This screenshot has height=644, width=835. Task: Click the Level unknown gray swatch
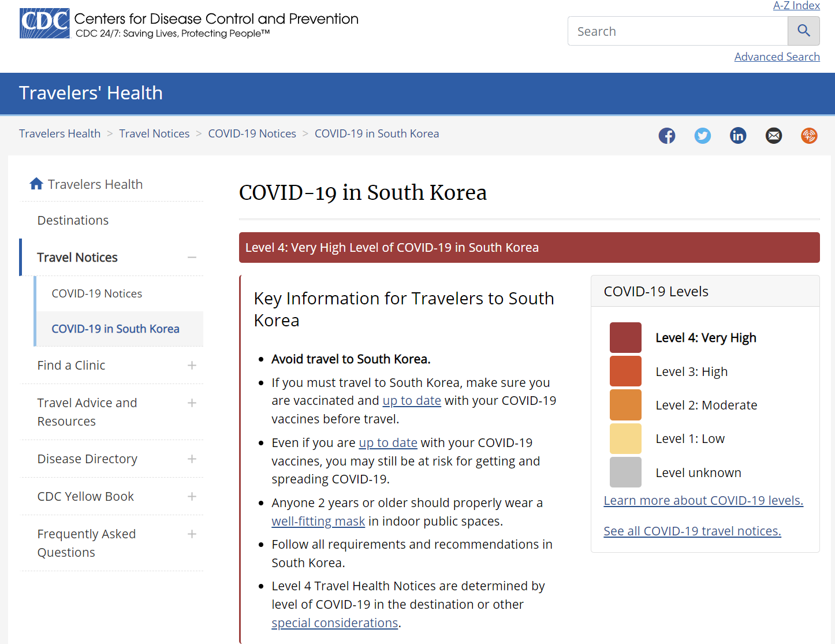(625, 472)
